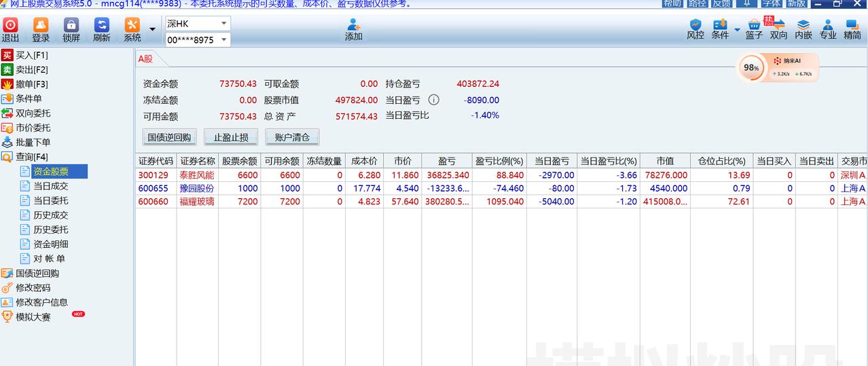Click the 国债逆回购 button

[170, 137]
